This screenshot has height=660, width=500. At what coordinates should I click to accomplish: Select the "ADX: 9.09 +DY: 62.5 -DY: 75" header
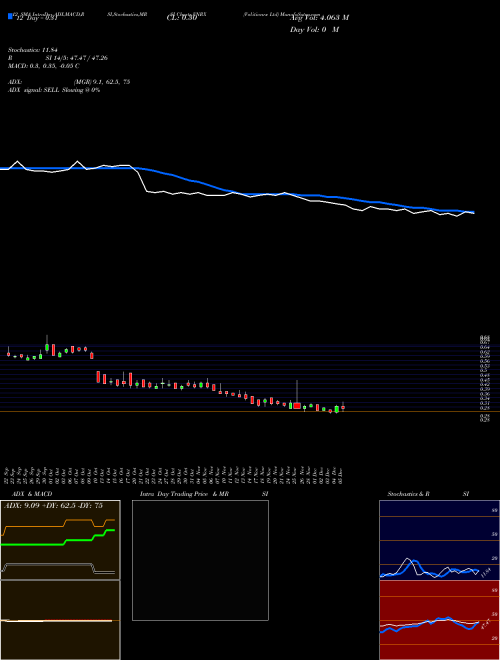[53, 506]
